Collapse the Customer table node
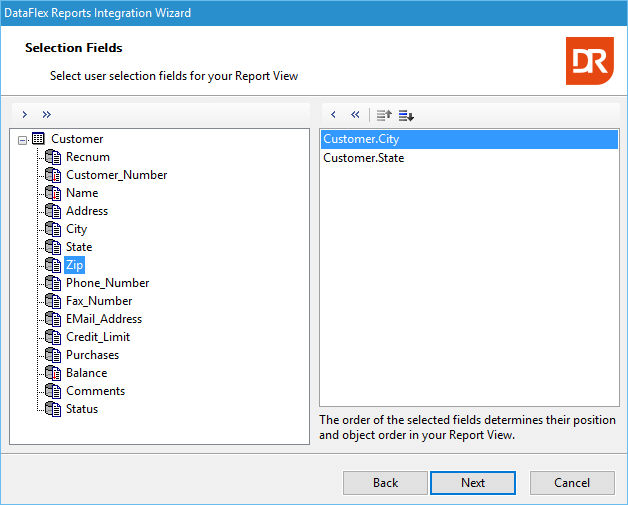 (23, 140)
